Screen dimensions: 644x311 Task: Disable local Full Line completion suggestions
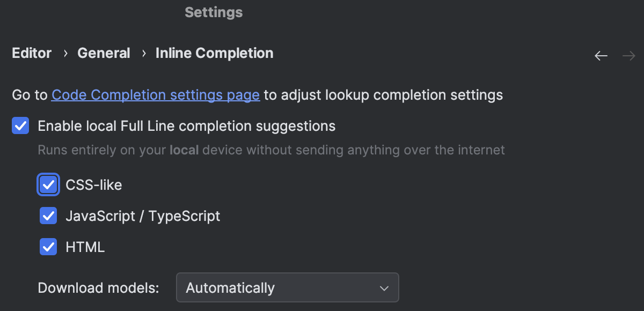(20, 126)
